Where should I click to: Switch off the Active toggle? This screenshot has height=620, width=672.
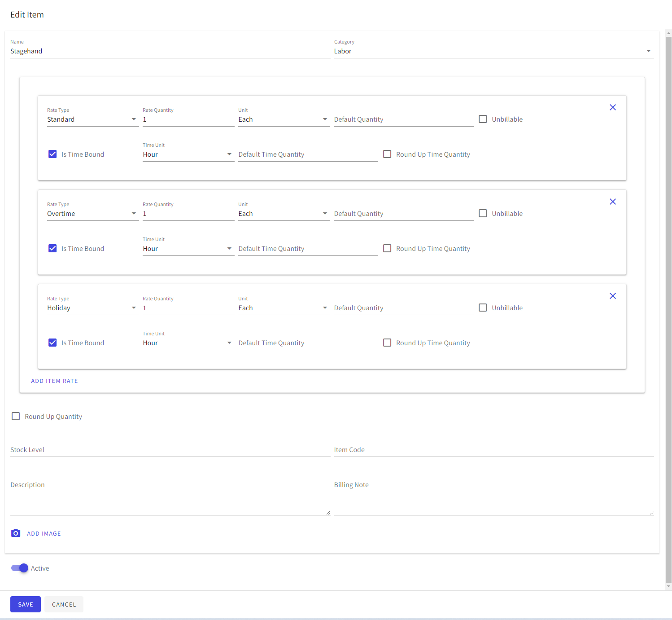click(19, 568)
